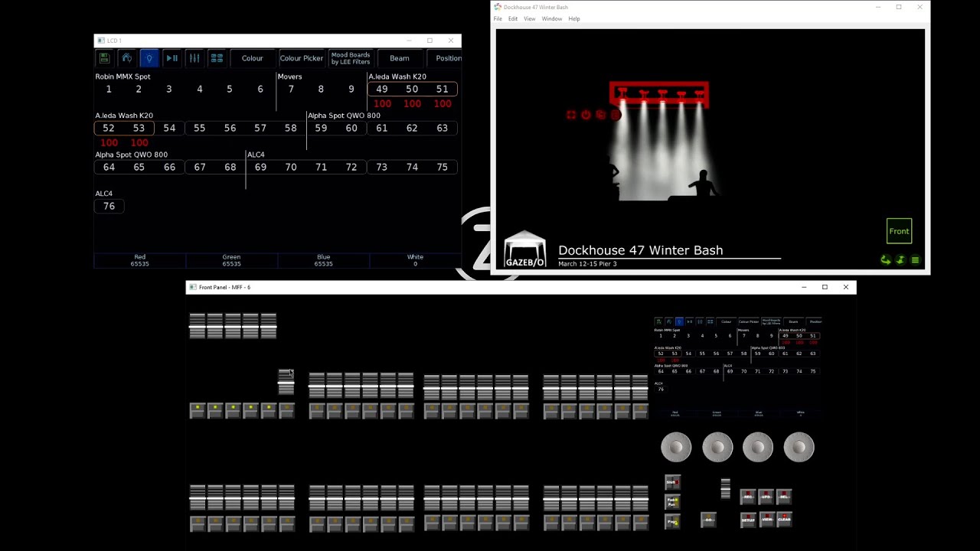
Task: Click the Gazeb/O logo in visualiser
Action: (x=525, y=249)
